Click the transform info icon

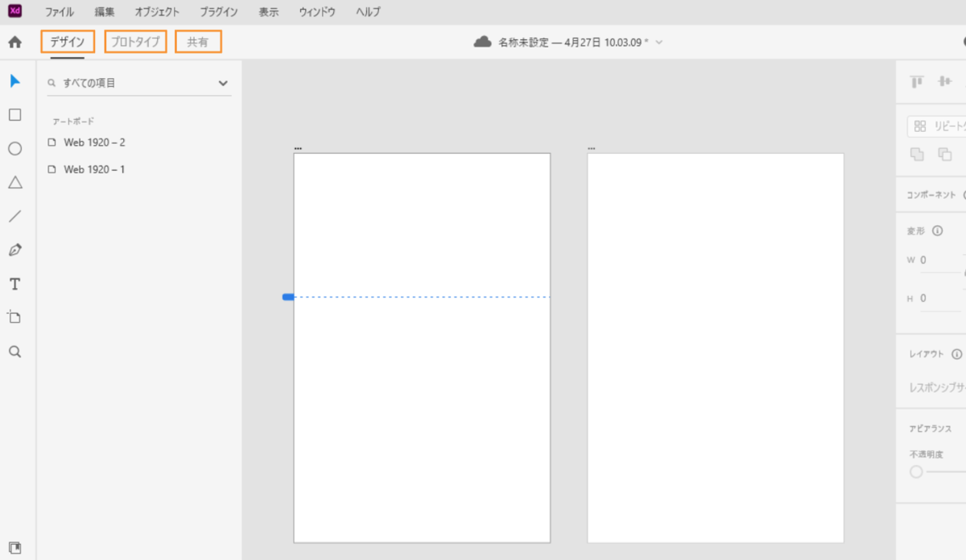pyautogui.click(x=937, y=231)
